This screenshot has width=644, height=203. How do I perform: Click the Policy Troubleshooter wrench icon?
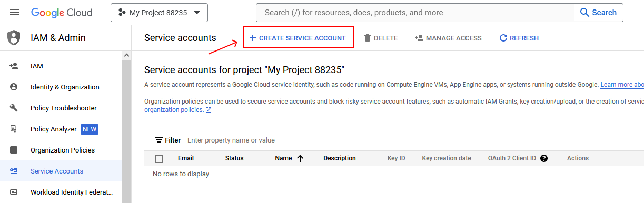14,108
